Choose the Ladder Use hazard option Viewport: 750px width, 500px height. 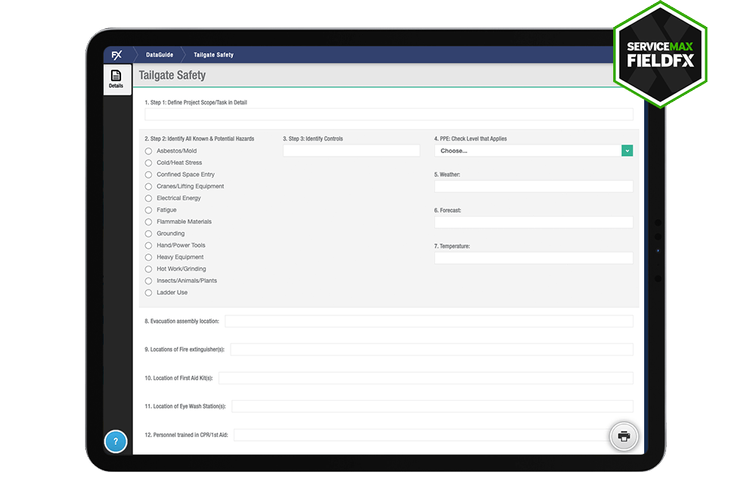coord(149,293)
